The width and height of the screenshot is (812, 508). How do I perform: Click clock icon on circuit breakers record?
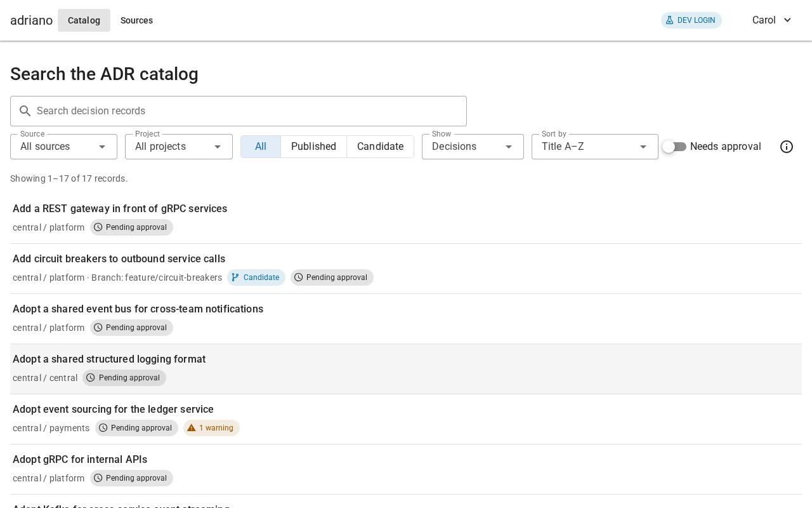[299, 277]
